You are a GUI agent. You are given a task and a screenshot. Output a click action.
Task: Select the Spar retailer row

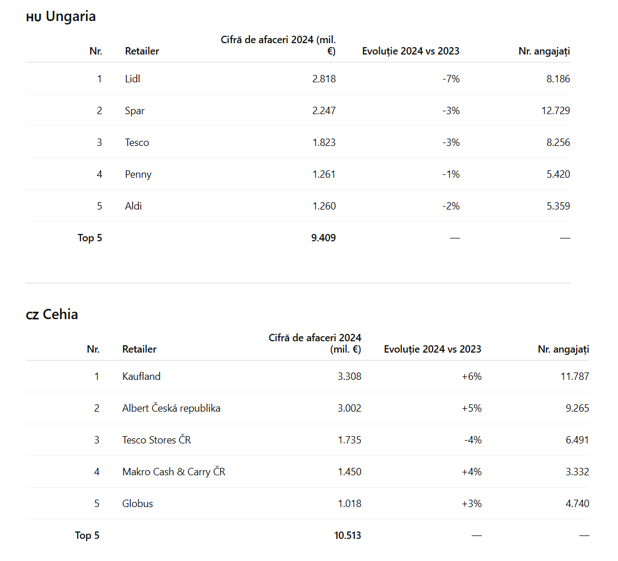298,110
